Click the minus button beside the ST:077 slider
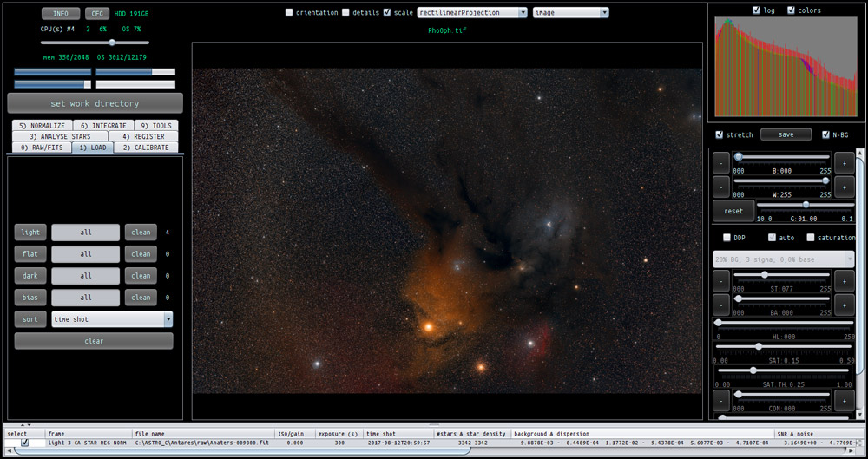This screenshot has width=868, height=459. [x=720, y=281]
